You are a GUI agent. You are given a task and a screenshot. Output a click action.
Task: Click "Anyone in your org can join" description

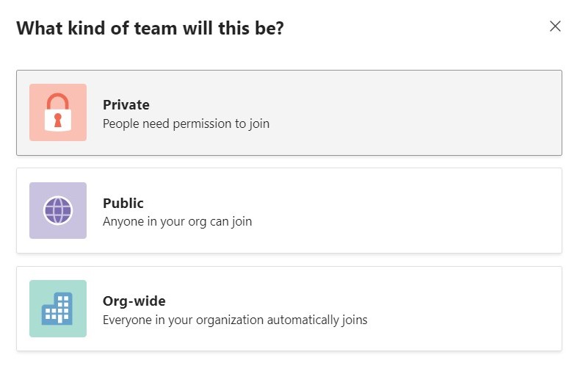click(177, 221)
